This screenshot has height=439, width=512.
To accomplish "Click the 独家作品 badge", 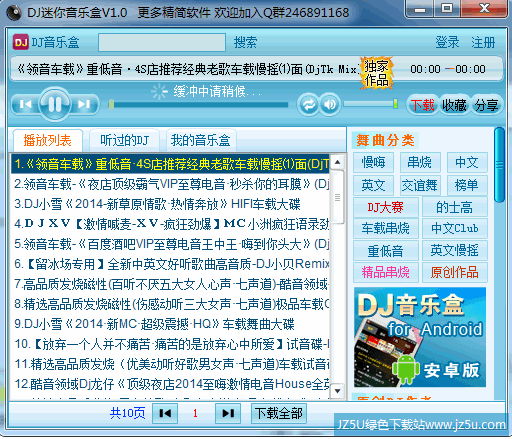I will pos(377,73).
